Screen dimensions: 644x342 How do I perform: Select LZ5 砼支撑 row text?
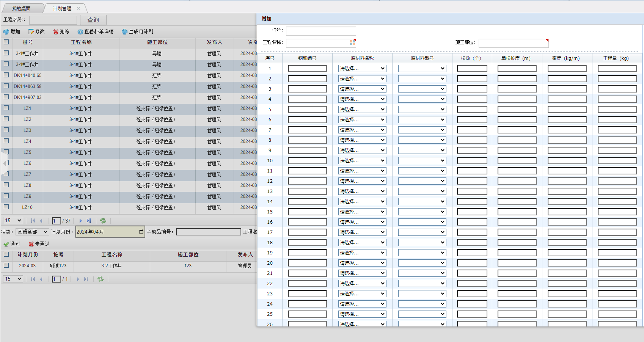pos(156,152)
